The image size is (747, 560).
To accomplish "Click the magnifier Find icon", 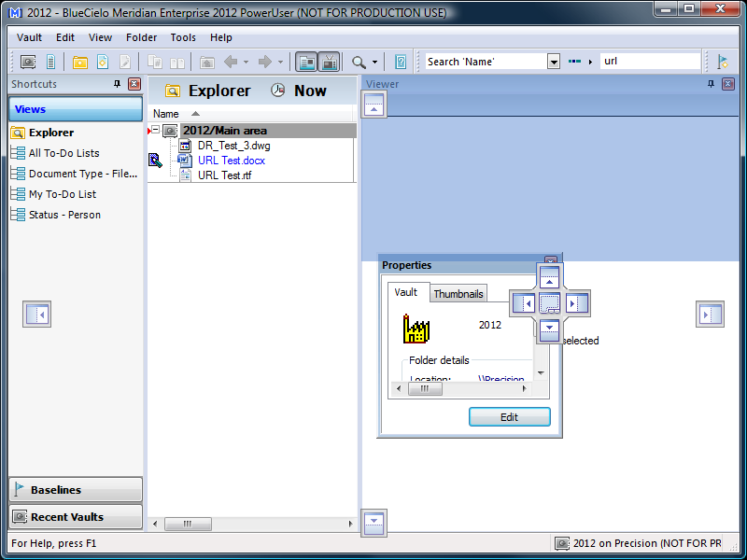I will click(x=359, y=62).
